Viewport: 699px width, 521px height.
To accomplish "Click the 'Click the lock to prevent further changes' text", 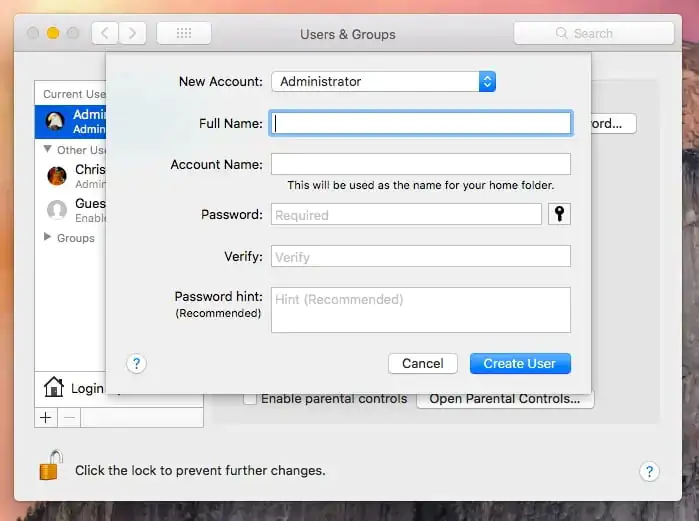I will tap(200, 471).
